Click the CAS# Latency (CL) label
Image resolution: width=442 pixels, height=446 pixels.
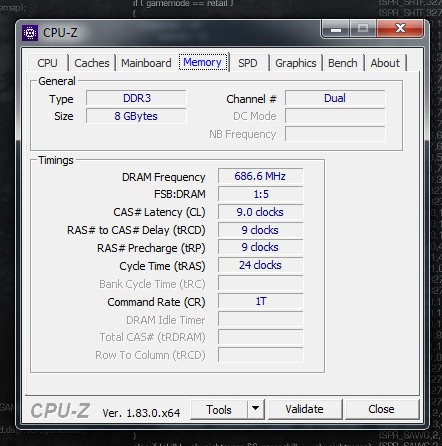pyautogui.click(x=159, y=212)
